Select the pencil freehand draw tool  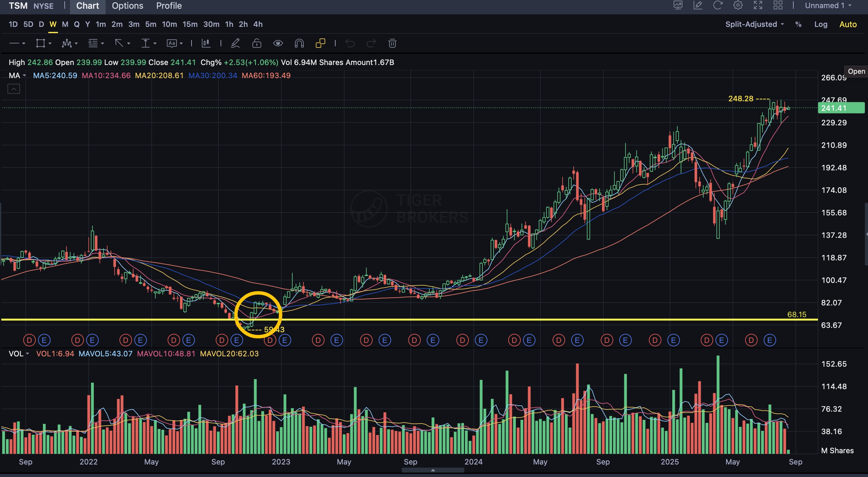pyautogui.click(x=235, y=43)
